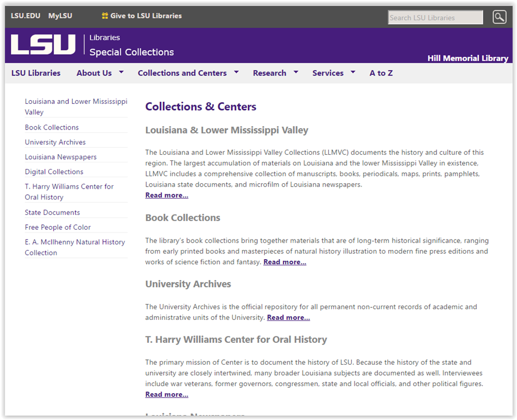The width and height of the screenshot is (517, 420).
Task: Click Read more under T. Harry Williams Center
Action: (x=167, y=394)
